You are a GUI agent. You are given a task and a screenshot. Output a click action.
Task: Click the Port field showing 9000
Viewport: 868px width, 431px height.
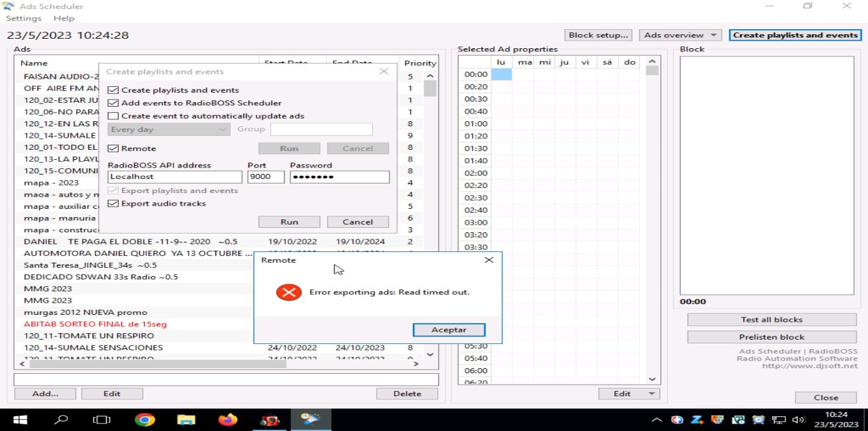coord(266,177)
